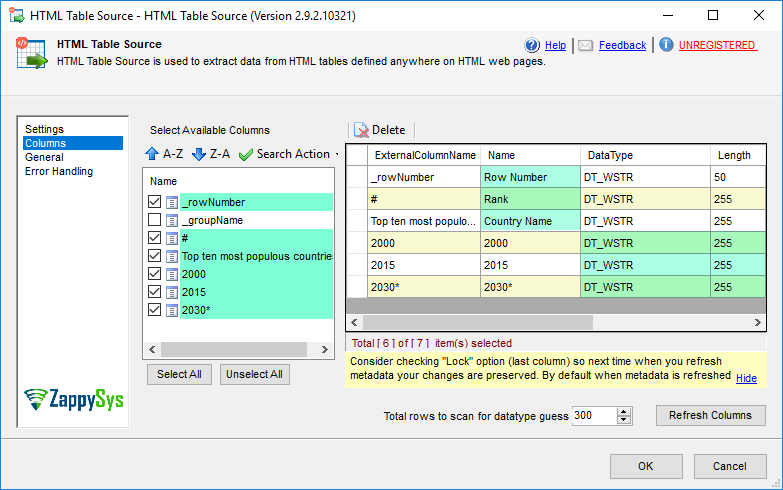
Task: Click the Name header in grid
Action: [x=530, y=155]
